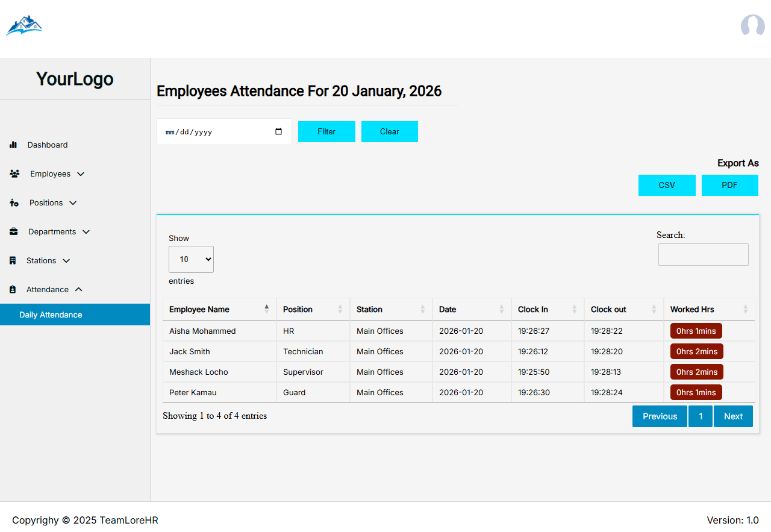Click inside the Search input box
Viewport: 771px width, 532px height.
[x=703, y=254]
